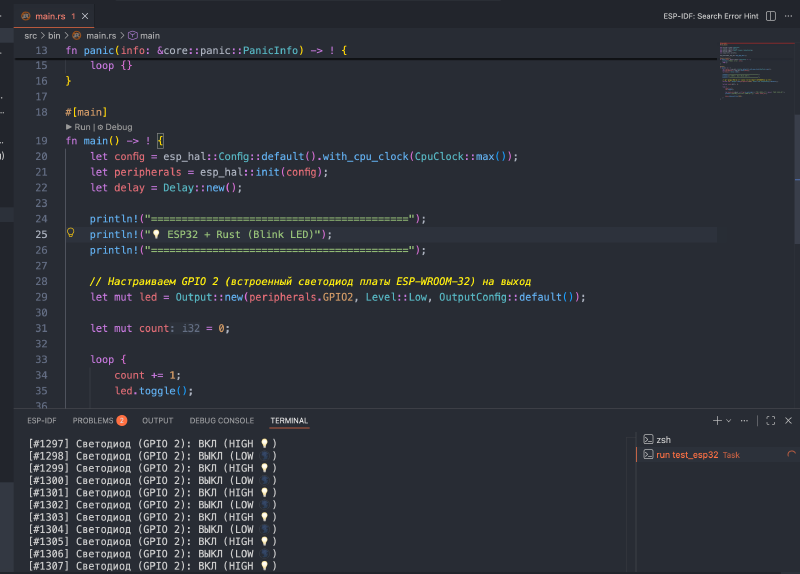Image resolution: width=800 pixels, height=574 pixels.
Task: Click the spinning task progress indicator
Action: pyautogui.click(x=791, y=455)
